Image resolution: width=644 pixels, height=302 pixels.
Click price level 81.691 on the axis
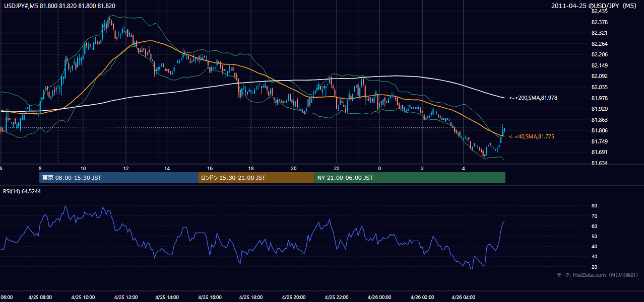coord(599,152)
